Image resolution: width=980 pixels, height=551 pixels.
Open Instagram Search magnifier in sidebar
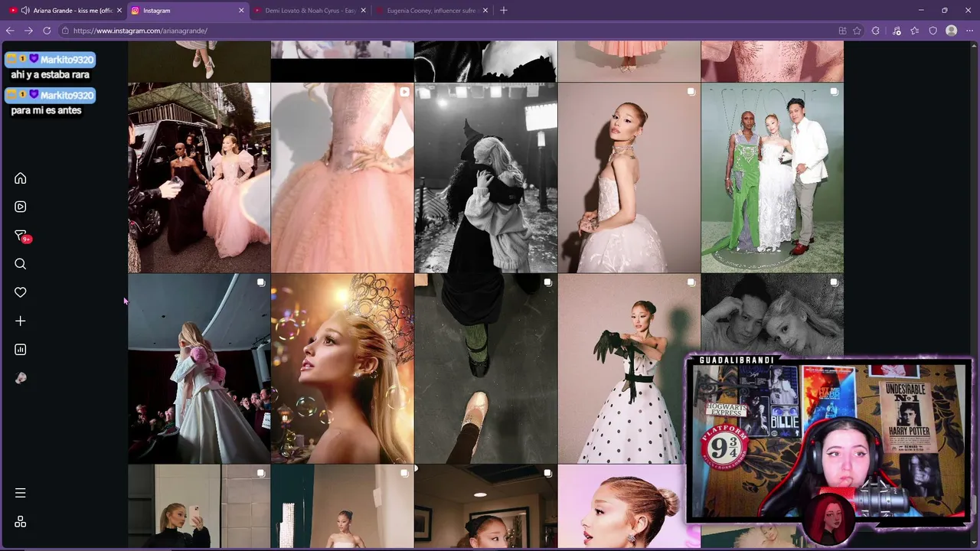pyautogui.click(x=21, y=264)
